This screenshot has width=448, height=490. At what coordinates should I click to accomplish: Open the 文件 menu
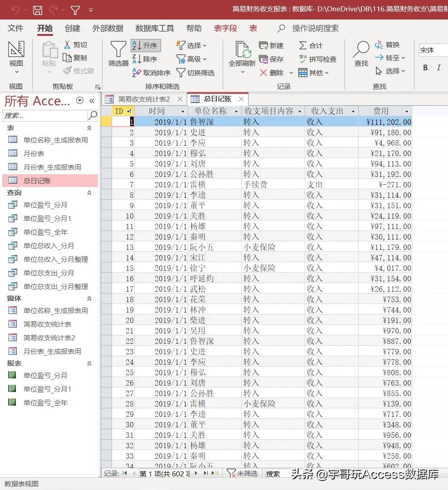15,28
